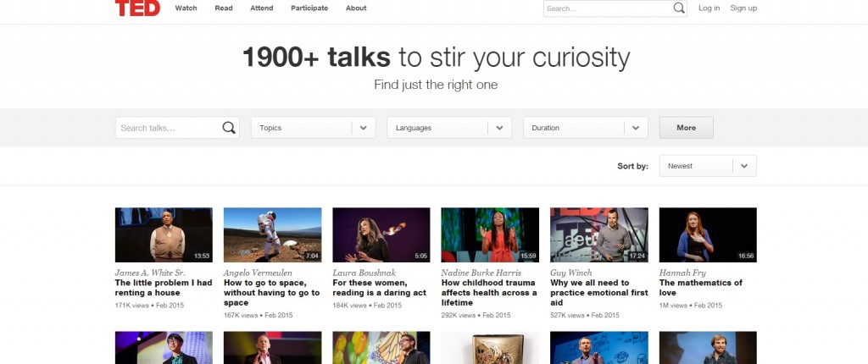Expand the Languages dropdown
Image resolution: width=868 pixels, height=364 pixels.
click(x=449, y=128)
